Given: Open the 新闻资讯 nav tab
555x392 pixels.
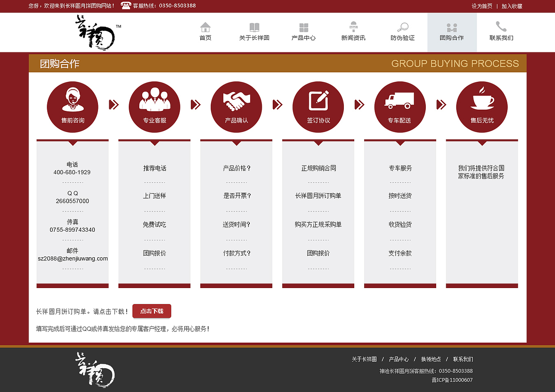Looking at the screenshot, I should pyautogui.click(x=353, y=32).
